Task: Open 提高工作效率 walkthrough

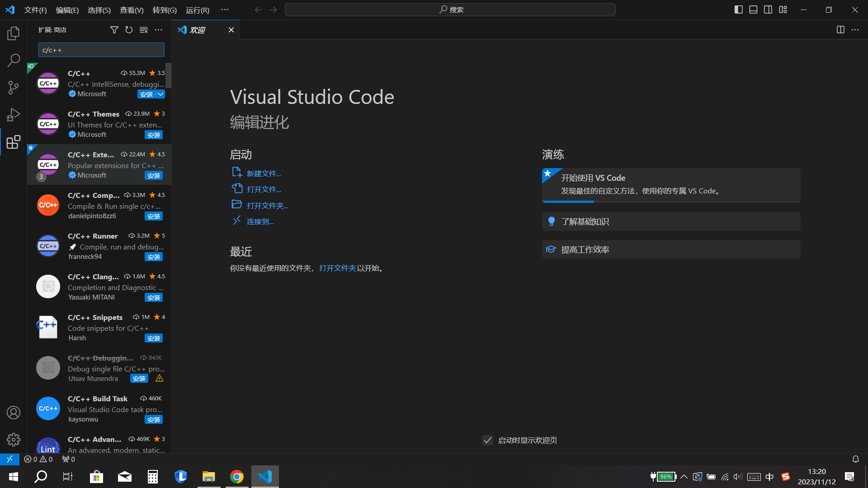Action: click(x=671, y=249)
